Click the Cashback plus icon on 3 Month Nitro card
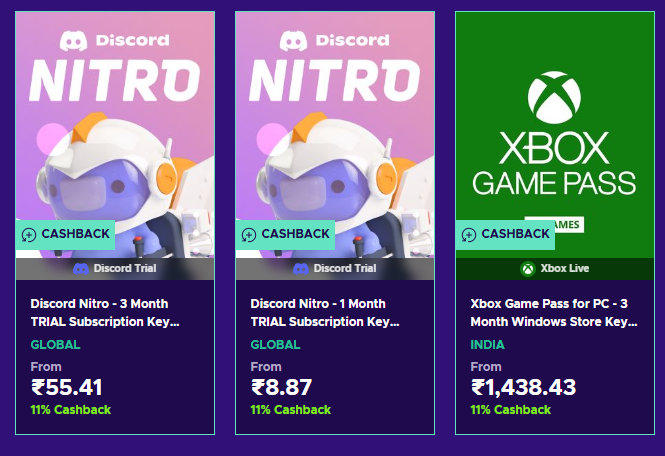Image resolution: width=665 pixels, height=456 pixels. pos(29,235)
